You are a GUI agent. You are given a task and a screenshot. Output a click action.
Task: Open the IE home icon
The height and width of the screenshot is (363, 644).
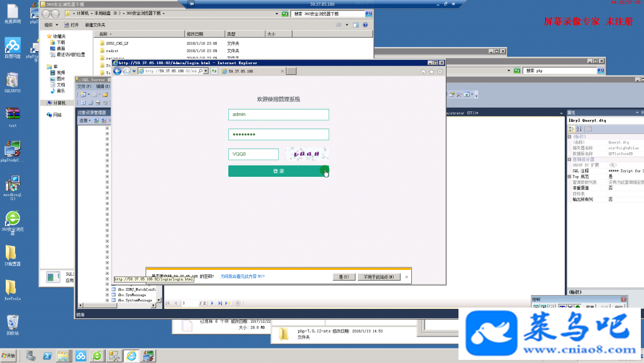(x=423, y=72)
